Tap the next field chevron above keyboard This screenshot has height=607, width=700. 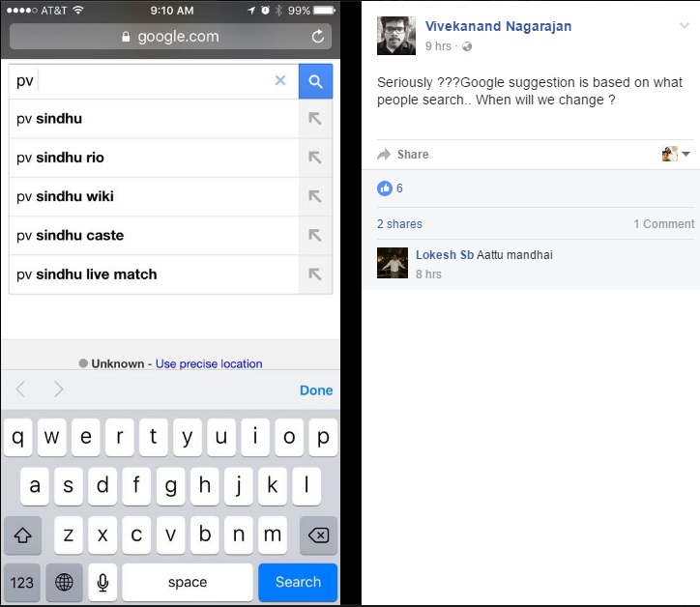(58, 390)
